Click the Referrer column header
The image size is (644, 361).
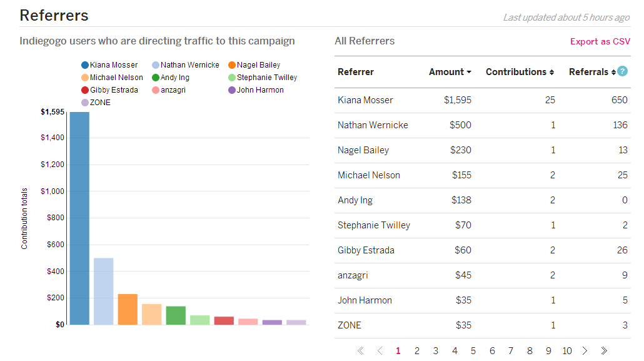(356, 72)
